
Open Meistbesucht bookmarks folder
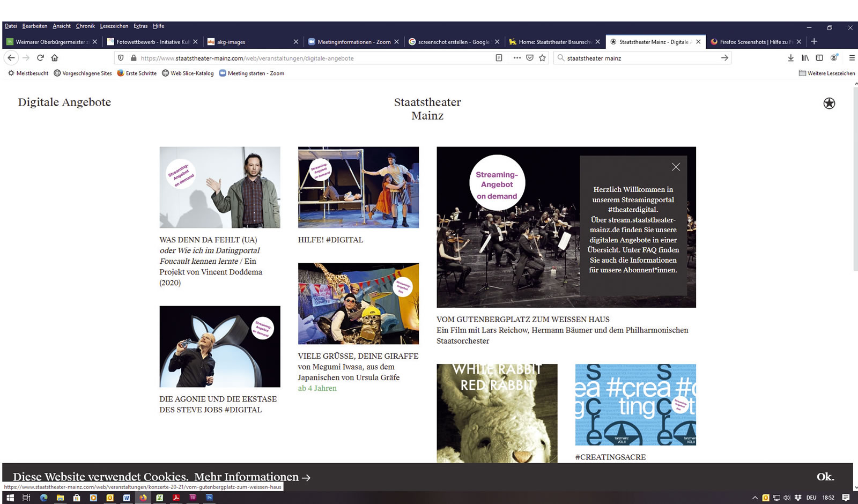(28, 73)
